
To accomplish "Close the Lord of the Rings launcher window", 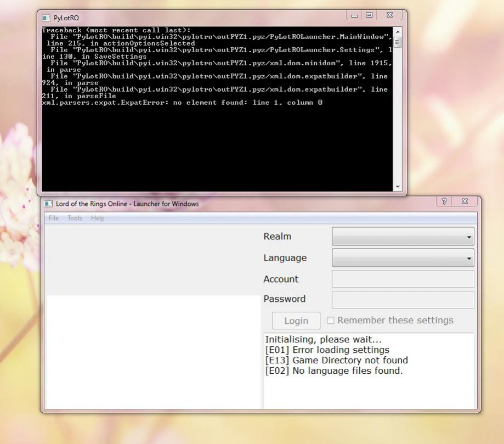I will click(465, 203).
